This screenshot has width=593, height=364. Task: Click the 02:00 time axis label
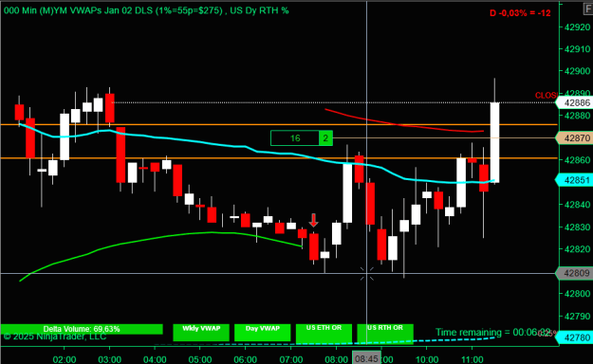(65, 359)
